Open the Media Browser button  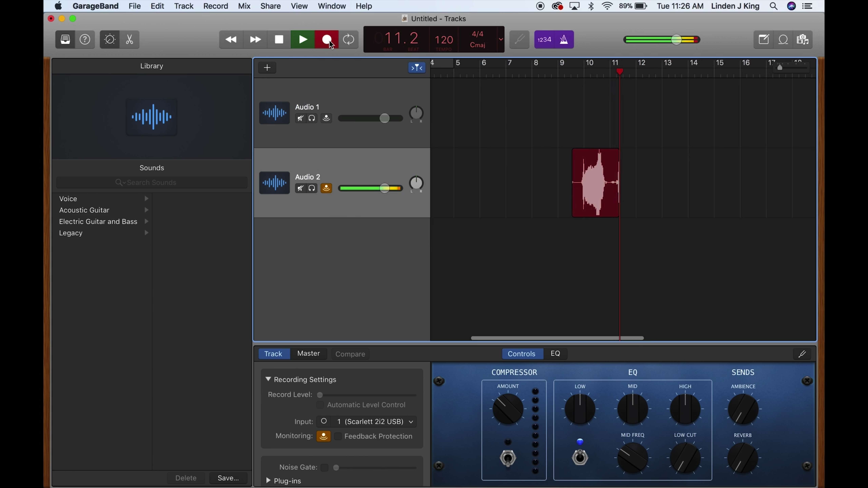(x=803, y=40)
